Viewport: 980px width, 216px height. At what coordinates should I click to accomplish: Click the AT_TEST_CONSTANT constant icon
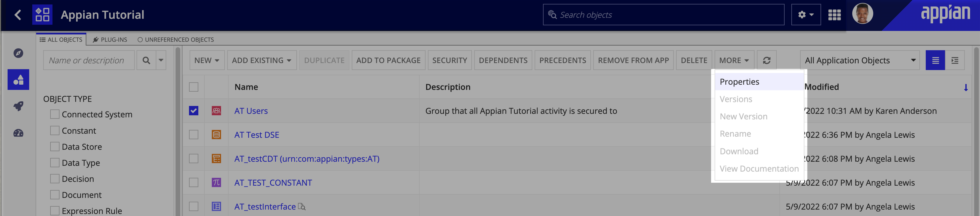(x=216, y=182)
